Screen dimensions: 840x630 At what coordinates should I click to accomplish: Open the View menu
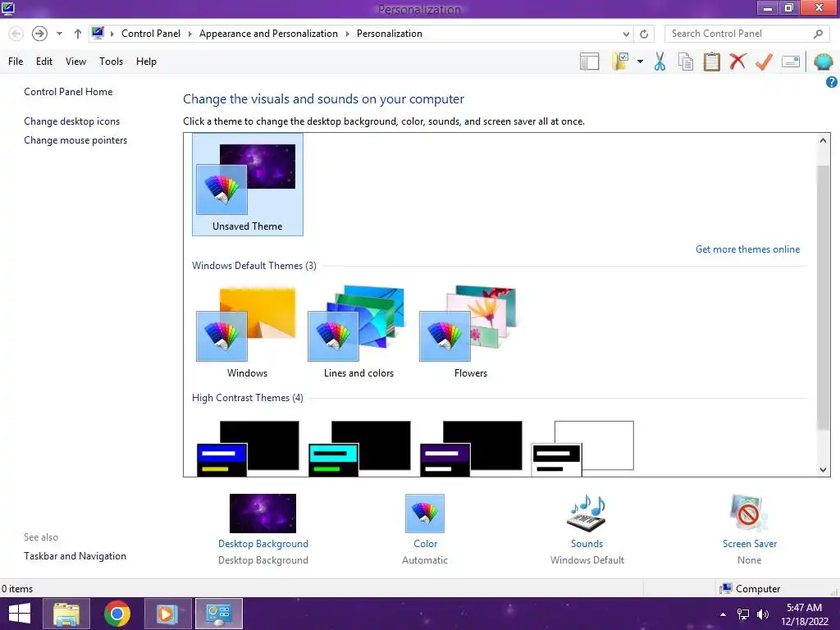click(x=75, y=62)
